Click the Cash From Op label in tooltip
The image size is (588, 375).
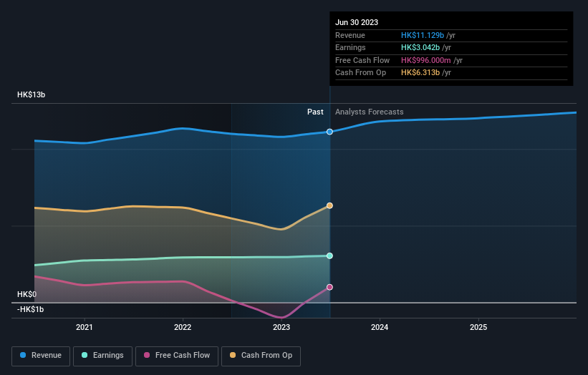coord(361,73)
